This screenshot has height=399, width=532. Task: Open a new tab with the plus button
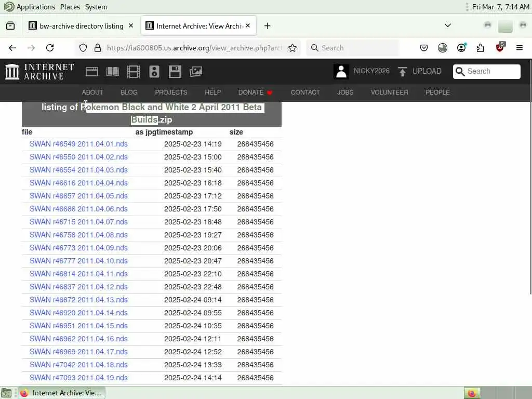(268, 26)
